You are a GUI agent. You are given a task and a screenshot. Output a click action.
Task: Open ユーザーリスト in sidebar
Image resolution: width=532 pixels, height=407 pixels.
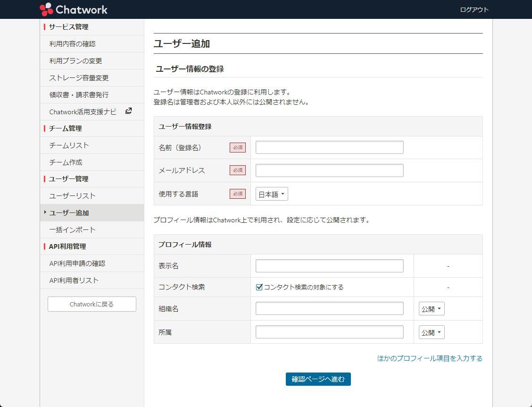[72, 196]
